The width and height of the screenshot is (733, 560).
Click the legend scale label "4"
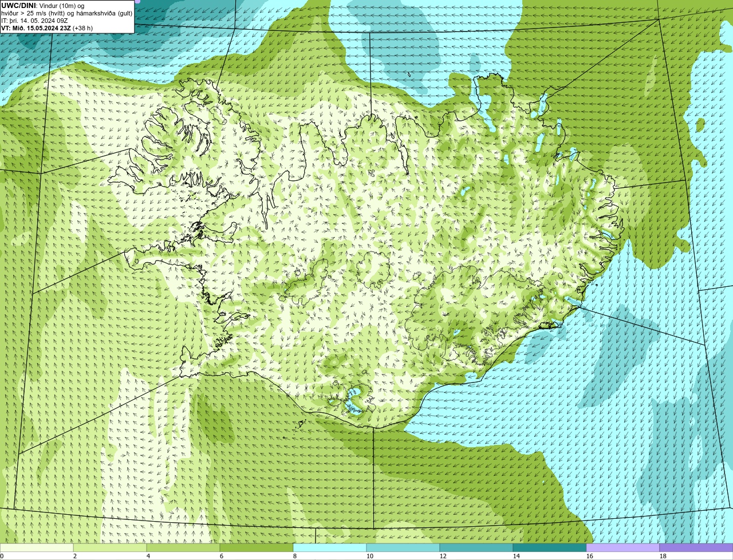(x=148, y=556)
